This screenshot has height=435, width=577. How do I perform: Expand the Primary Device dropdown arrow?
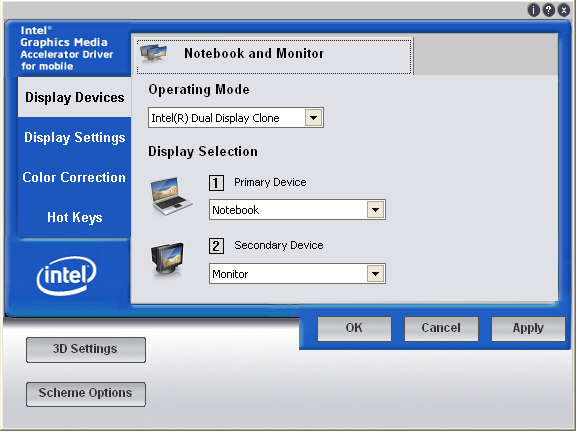[x=375, y=210]
